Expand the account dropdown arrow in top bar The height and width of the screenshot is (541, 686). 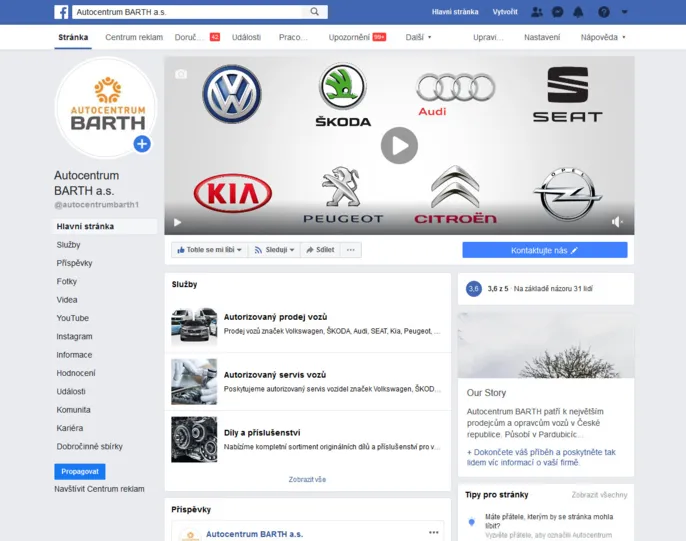pos(624,12)
